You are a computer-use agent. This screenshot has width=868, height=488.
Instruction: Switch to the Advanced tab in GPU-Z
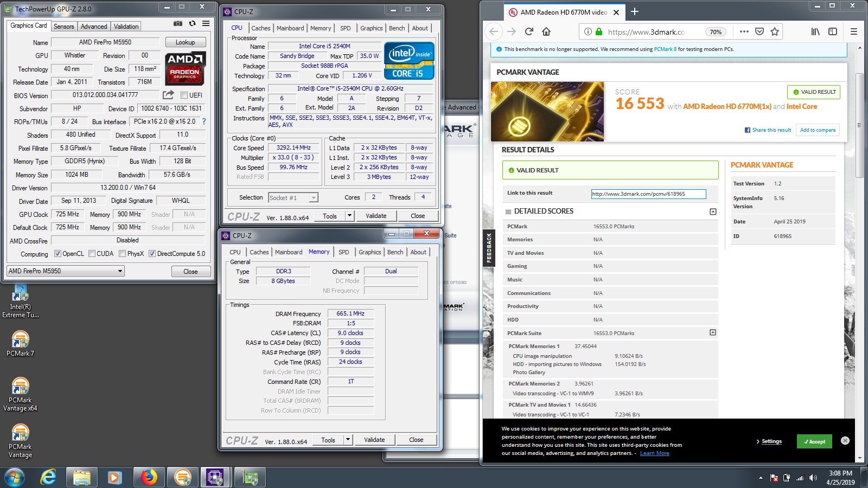pos(94,27)
